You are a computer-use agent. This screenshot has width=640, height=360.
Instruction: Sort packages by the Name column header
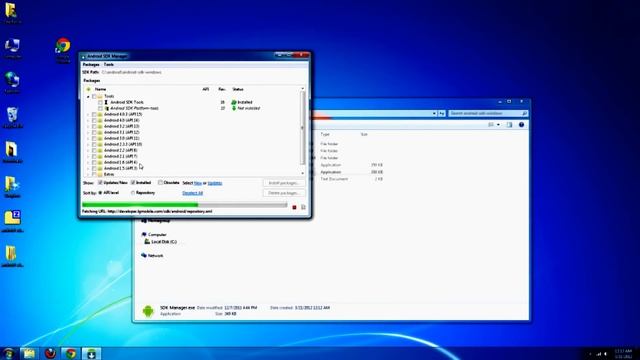(100, 89)
